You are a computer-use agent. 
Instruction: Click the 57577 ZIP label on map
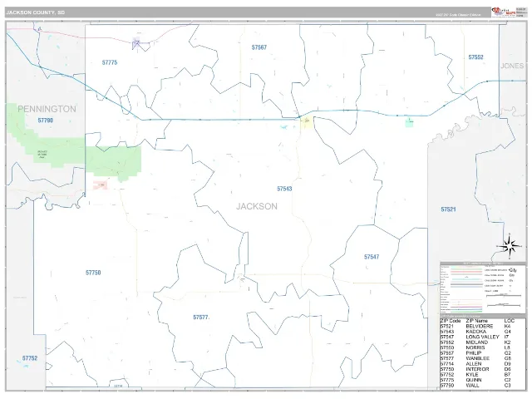coord(200,318)
